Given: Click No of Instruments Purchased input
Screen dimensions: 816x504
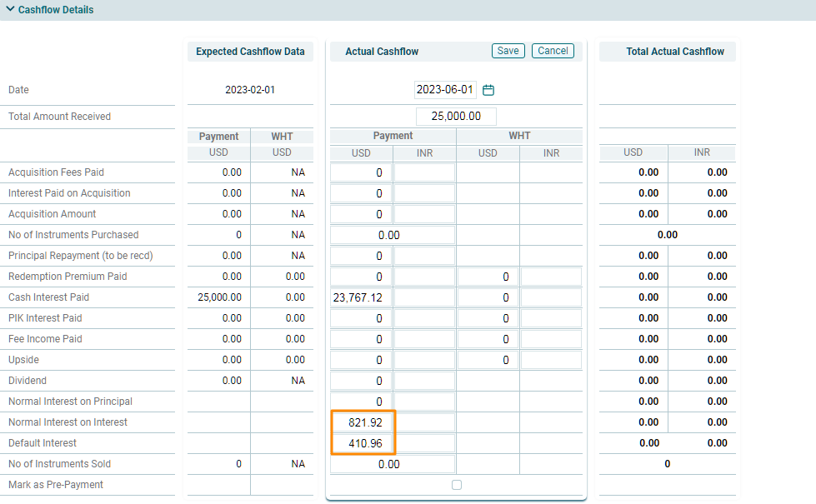Looking at the screenshot, I should coord(393,235).
